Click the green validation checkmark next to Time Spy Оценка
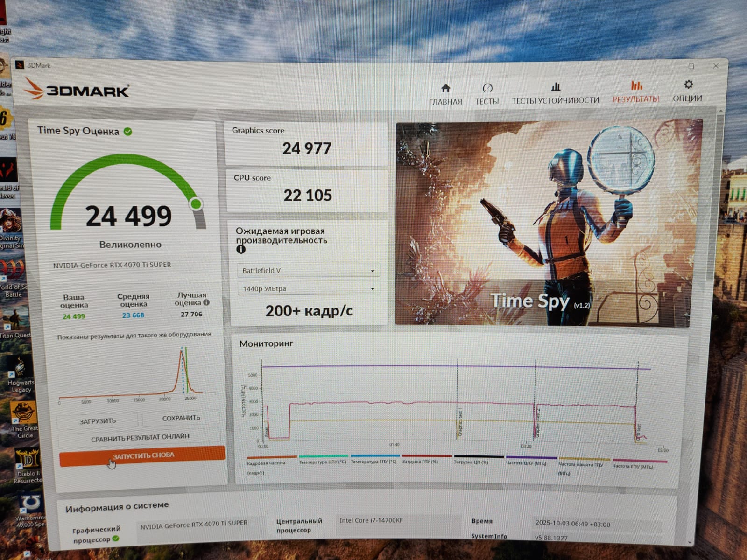This screenshot has width=747, height=560. pos(128,132)
